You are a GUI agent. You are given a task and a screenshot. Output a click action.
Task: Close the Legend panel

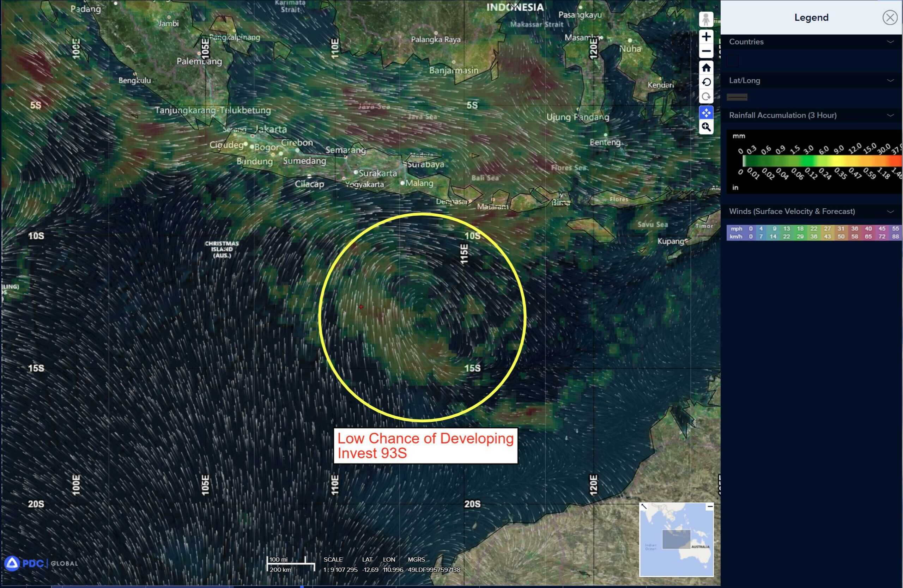[x=889, y=17]
